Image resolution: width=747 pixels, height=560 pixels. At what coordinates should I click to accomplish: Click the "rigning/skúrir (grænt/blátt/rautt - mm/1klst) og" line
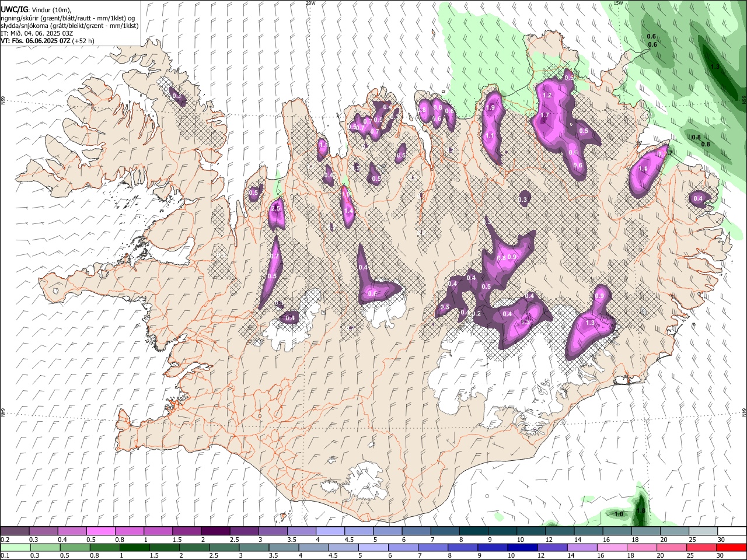[68, 18]
